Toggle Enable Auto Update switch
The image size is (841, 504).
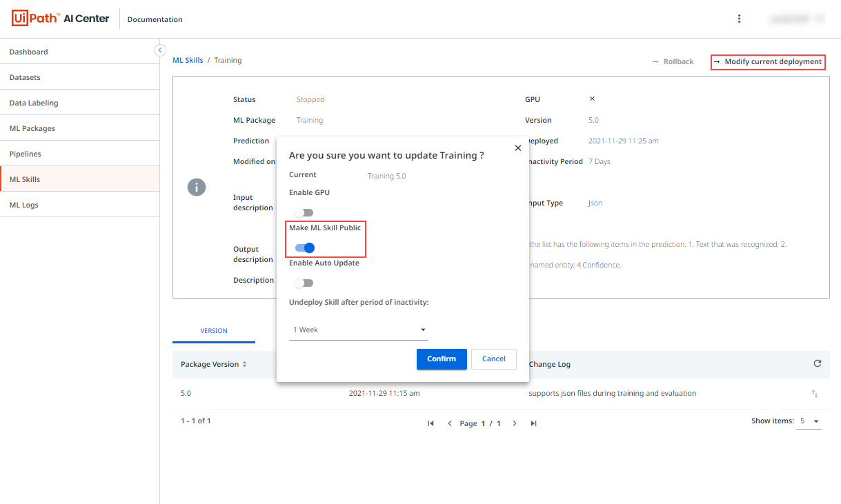304,283
